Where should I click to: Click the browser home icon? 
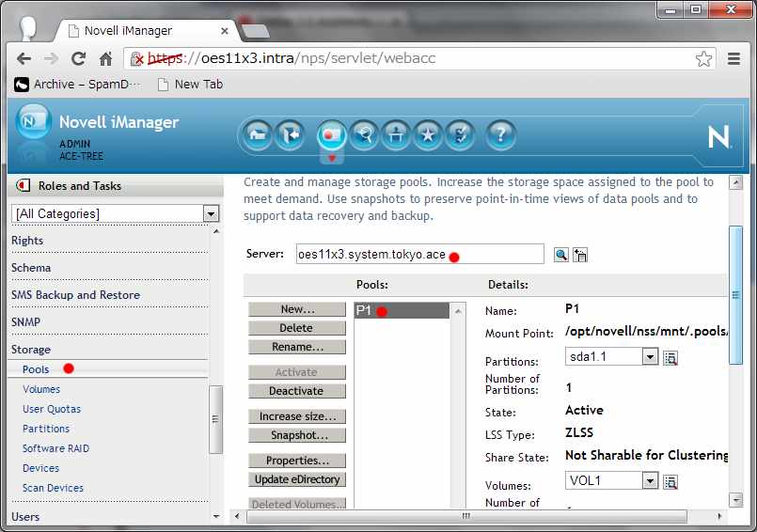coord(105,59)
